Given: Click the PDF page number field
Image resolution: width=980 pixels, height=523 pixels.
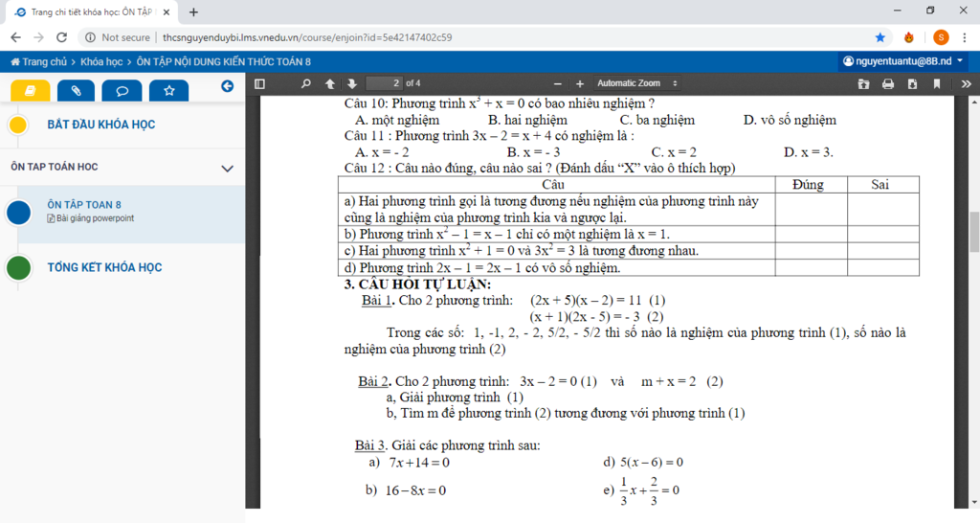Looking at the screenshot, I should pyautogui.click(x=385, y=83).
